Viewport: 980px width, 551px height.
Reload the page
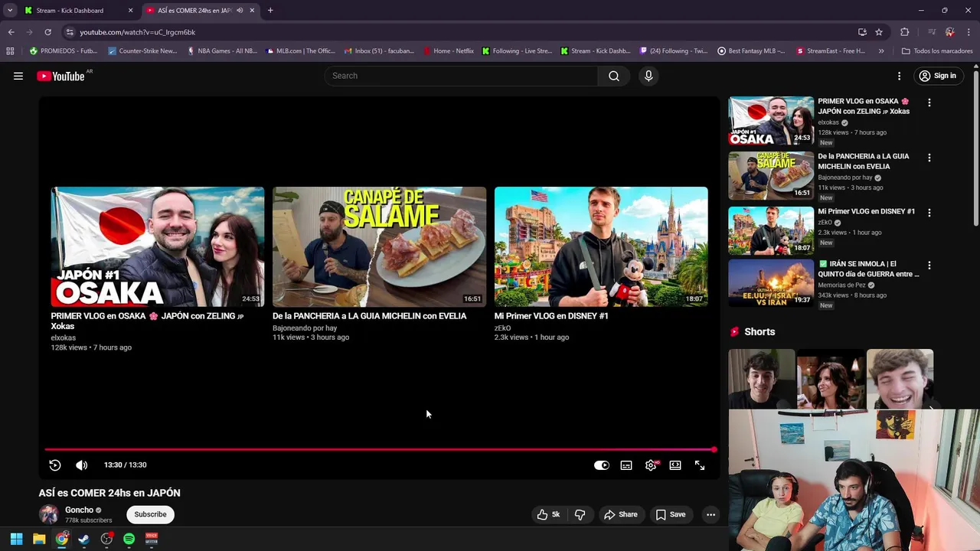pyautogui.click(x=47, y=32)
